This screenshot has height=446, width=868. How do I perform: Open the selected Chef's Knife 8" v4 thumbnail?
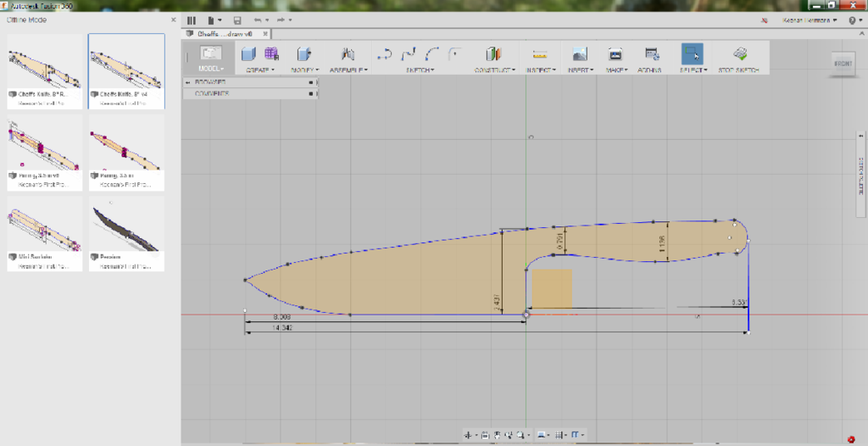[x=126, y=71]
